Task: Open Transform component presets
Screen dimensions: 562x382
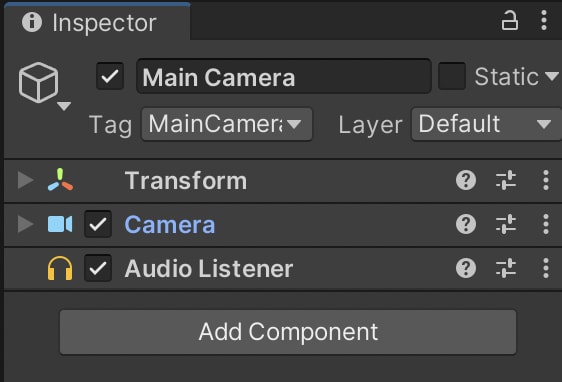Action: 506,180
